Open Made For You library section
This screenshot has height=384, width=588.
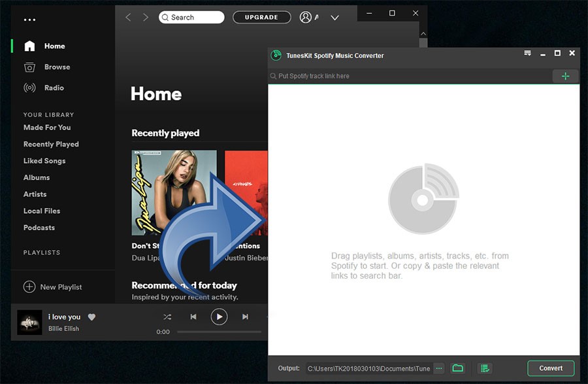(x=47, y=128)
